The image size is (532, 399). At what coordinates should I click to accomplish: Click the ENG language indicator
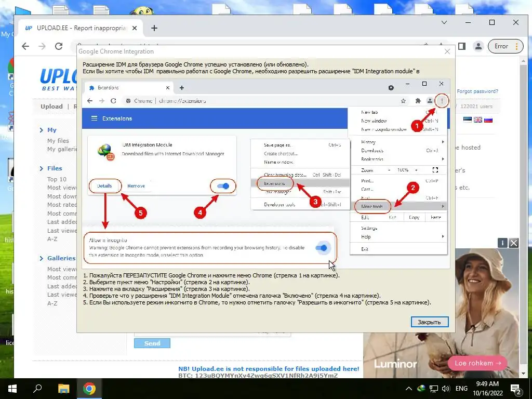coord(461,389)
